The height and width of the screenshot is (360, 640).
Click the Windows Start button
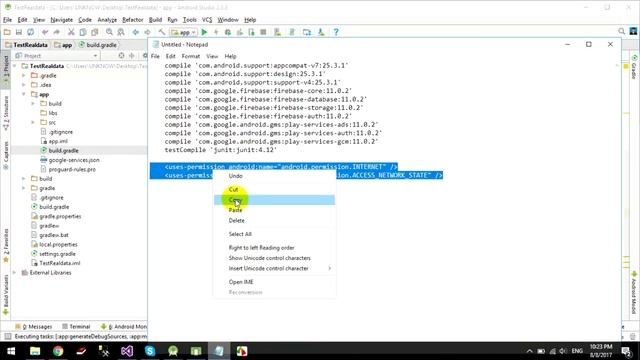tap(11, 351)
